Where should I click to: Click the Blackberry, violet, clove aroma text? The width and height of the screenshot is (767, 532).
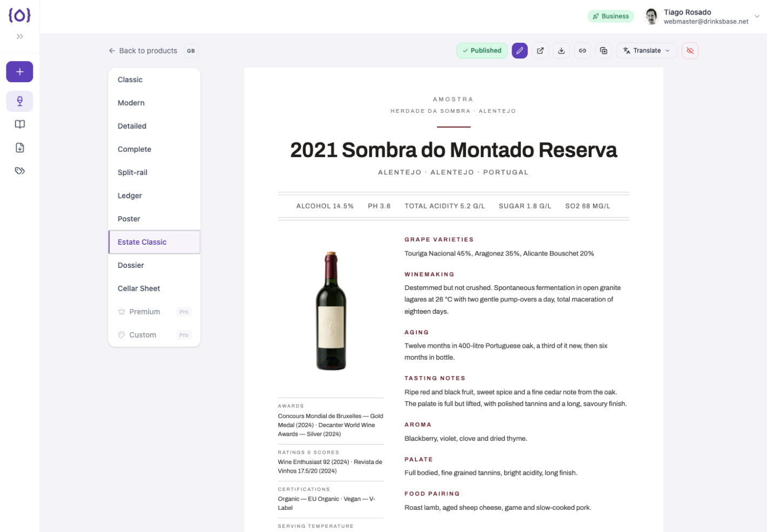tap(466, 439)
